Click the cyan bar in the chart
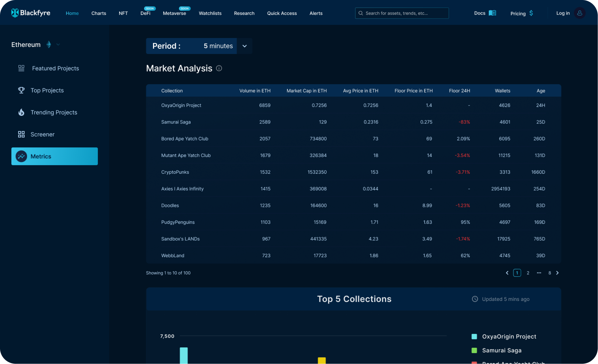This screenshot has height=364, width=598. [184, 356]
